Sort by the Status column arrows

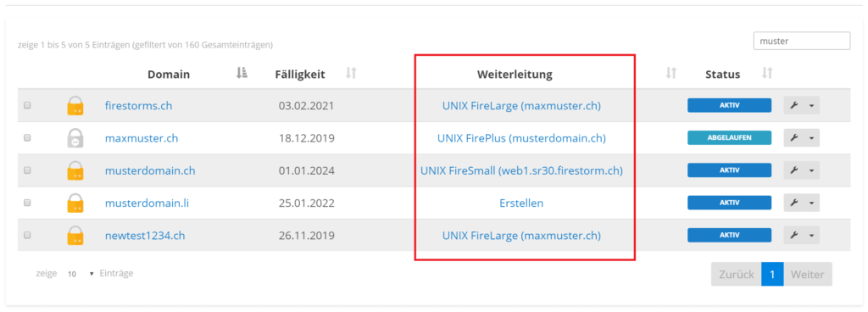(767, 73)
